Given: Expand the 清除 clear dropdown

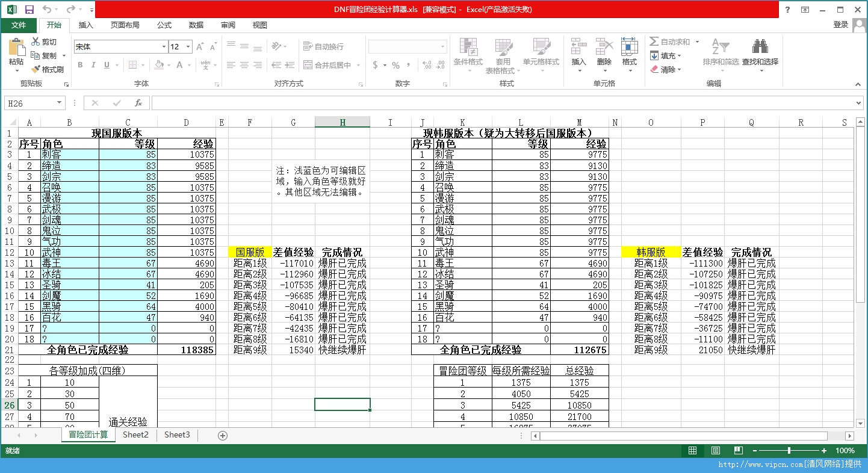Looking at the screenshot, I should point(679,70).
